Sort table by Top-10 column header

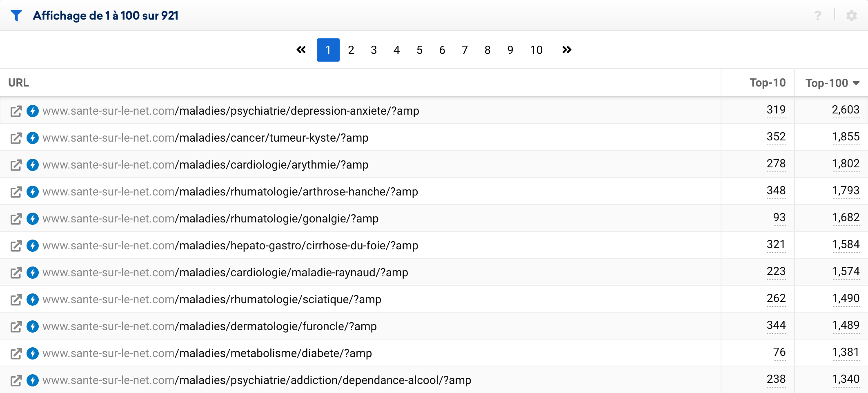768,83
